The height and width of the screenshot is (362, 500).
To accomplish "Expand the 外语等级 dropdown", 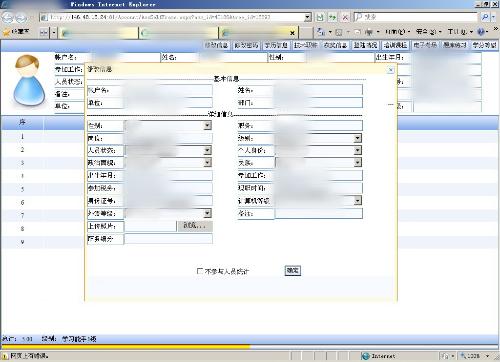I will [207, 213].
